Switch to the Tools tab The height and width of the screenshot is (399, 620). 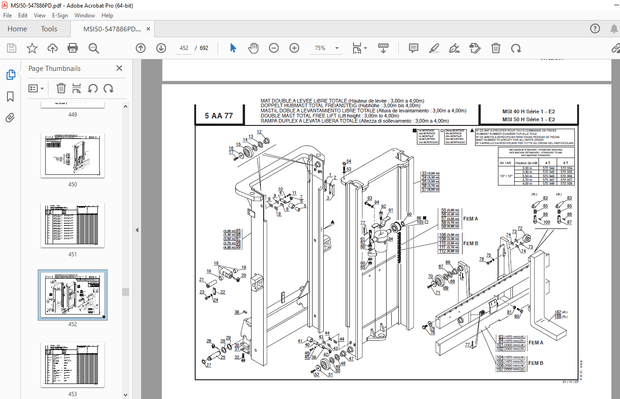tap(49, 29)
